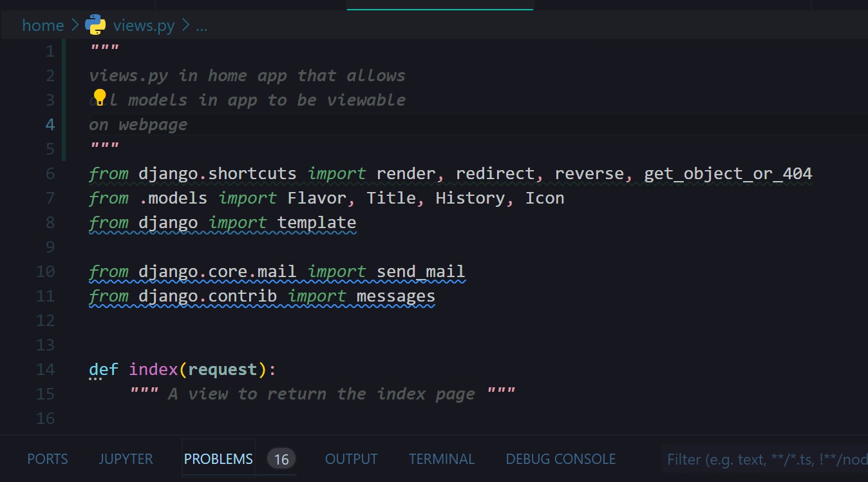The image size is (868, 482).
Task: Switch to the PORTS panel tab
Action: [x=48, y=459]
